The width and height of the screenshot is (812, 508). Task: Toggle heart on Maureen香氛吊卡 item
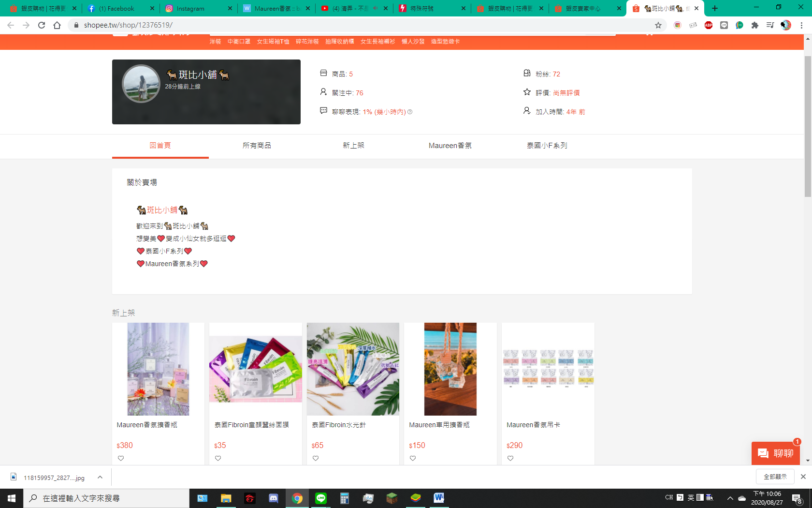tap(510, 458)
